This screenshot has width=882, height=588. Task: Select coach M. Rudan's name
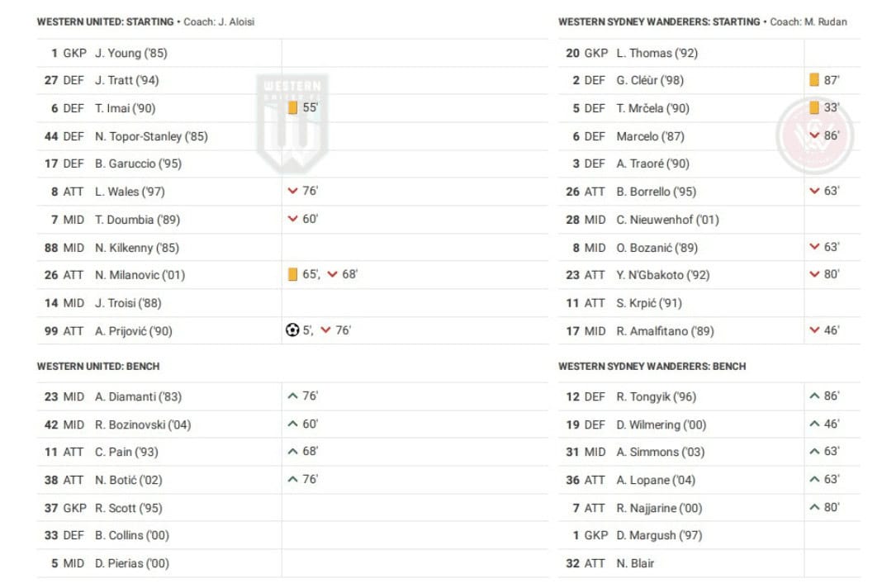point(826,22)
